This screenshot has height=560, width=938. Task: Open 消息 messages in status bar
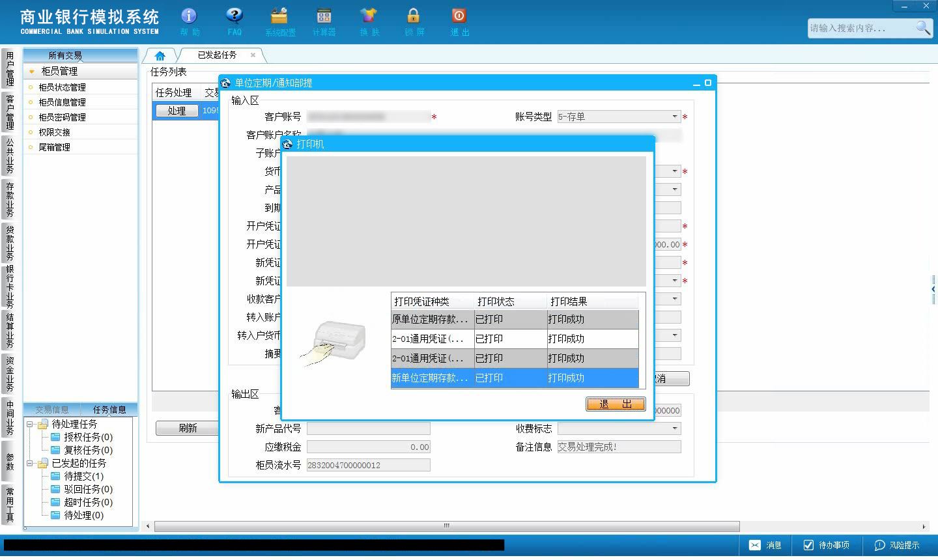(765, 545)
